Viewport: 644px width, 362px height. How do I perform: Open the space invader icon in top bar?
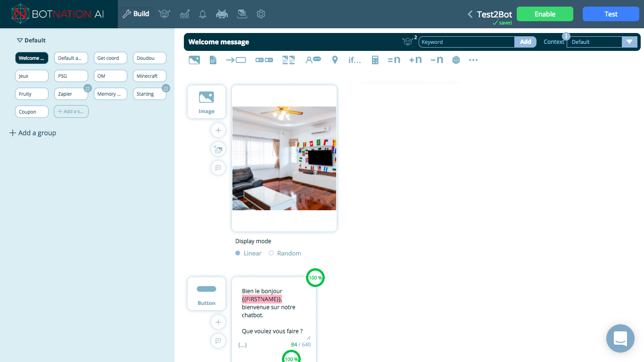tap(222, 14)
